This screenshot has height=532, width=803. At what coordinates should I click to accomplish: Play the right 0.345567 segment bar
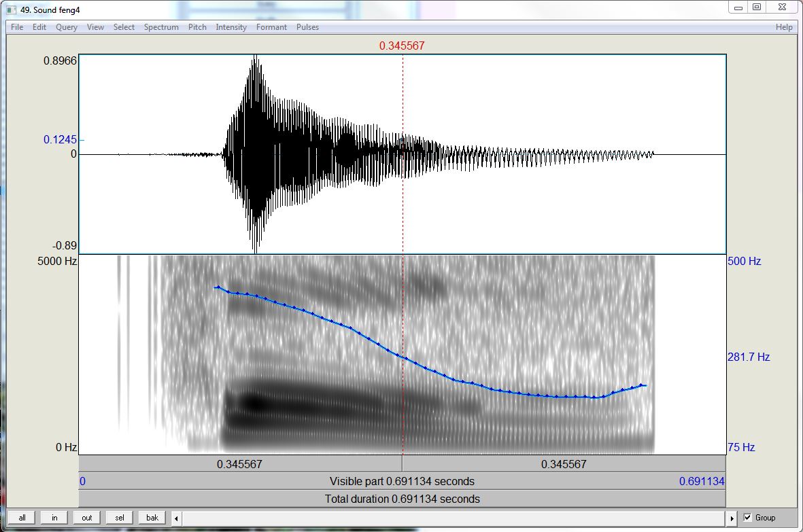[564, 464]
